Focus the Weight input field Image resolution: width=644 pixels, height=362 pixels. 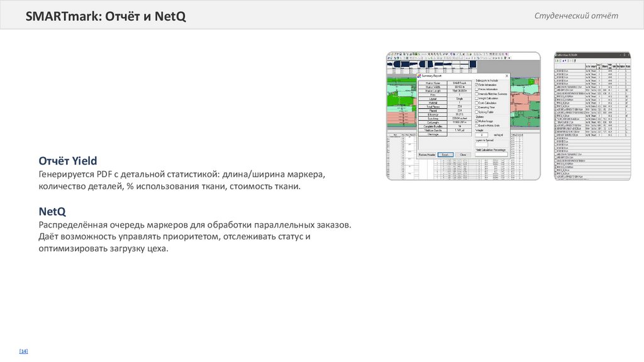481,135
